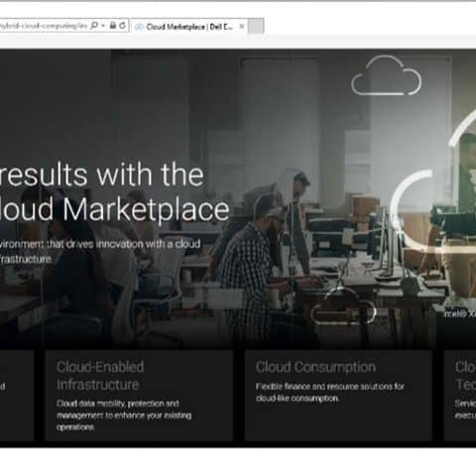Click the search magnifier in the address bar

(94, 26)
